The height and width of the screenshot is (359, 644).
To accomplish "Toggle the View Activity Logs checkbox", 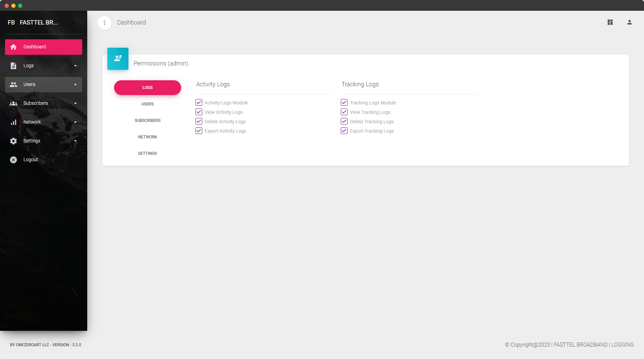I will click(199, 112).
